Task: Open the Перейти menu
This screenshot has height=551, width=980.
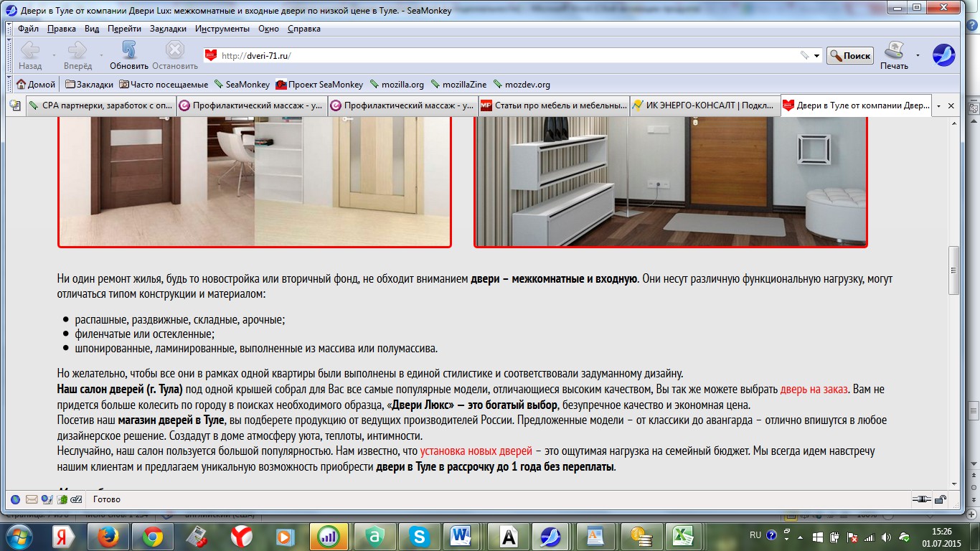Action: pos(125,29)
